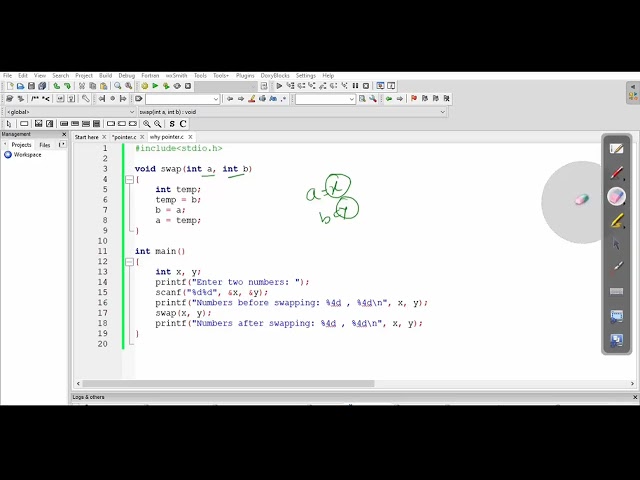Click the red flag toggle bookmark icon
Screen dimensions: 640x480
pyautogui.click(x=414, y=98)
